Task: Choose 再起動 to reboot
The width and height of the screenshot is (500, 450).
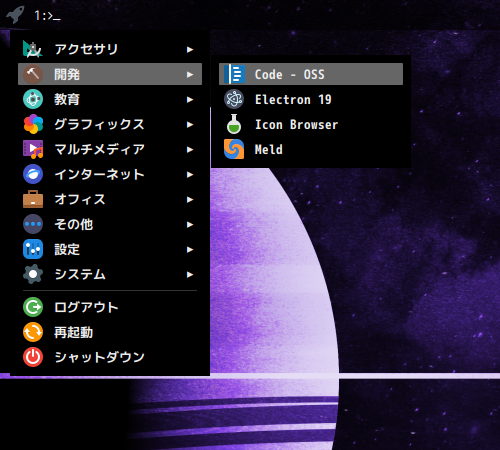Action: click(x=110, y=332)
